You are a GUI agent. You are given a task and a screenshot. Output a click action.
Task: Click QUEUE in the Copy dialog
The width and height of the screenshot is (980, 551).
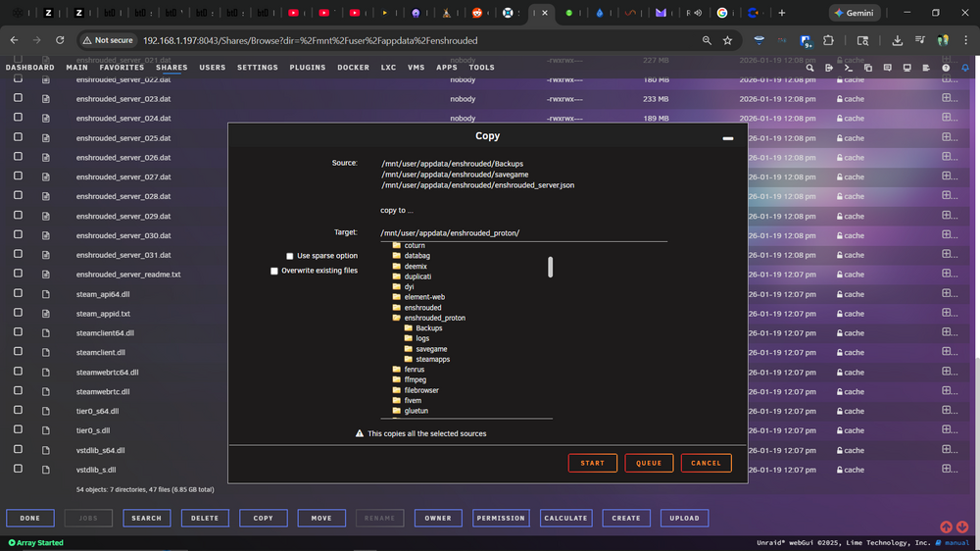(x=649, y=463)
